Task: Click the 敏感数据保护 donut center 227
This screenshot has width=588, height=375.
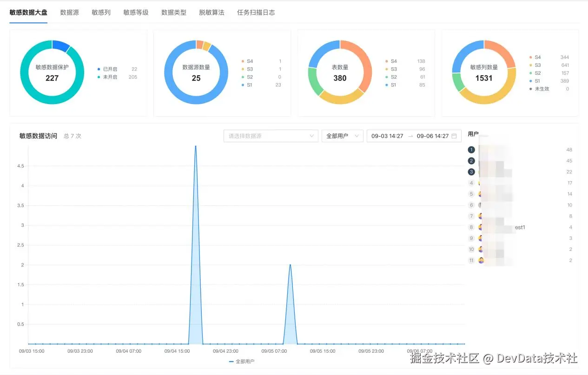Action: (52, 78)
